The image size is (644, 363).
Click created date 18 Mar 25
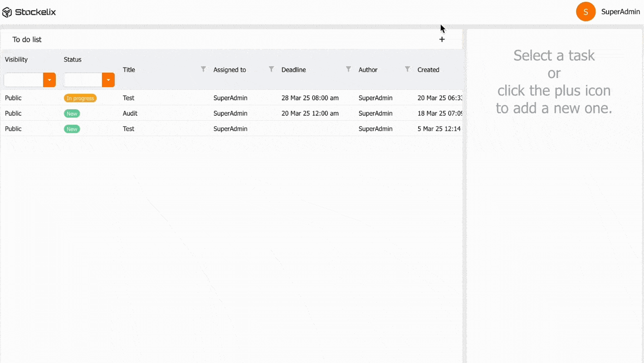tap(440, 113)
